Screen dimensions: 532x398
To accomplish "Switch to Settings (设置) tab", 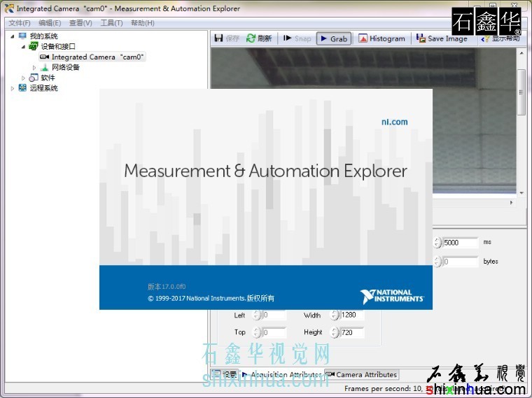I will (x=224, y=374).
